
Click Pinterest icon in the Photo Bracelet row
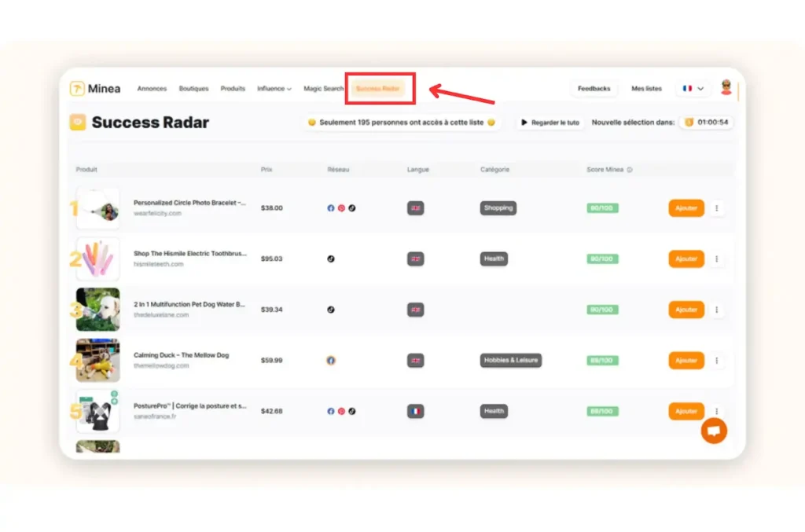pyautogui.click(x=341, y=207)
